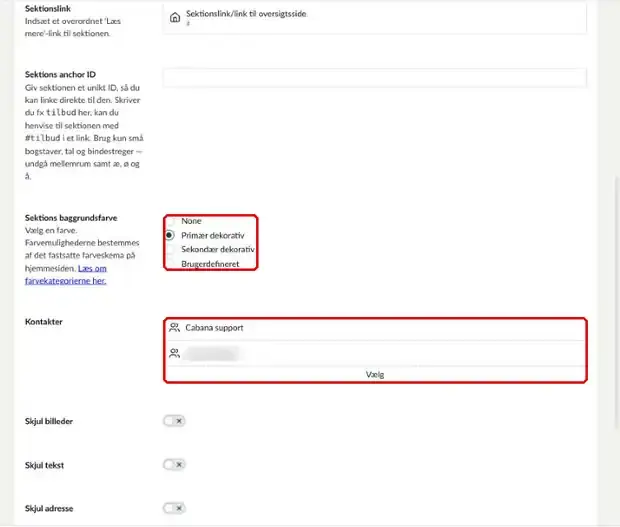Toggle the Skjul tekst switch

[174, 465]
